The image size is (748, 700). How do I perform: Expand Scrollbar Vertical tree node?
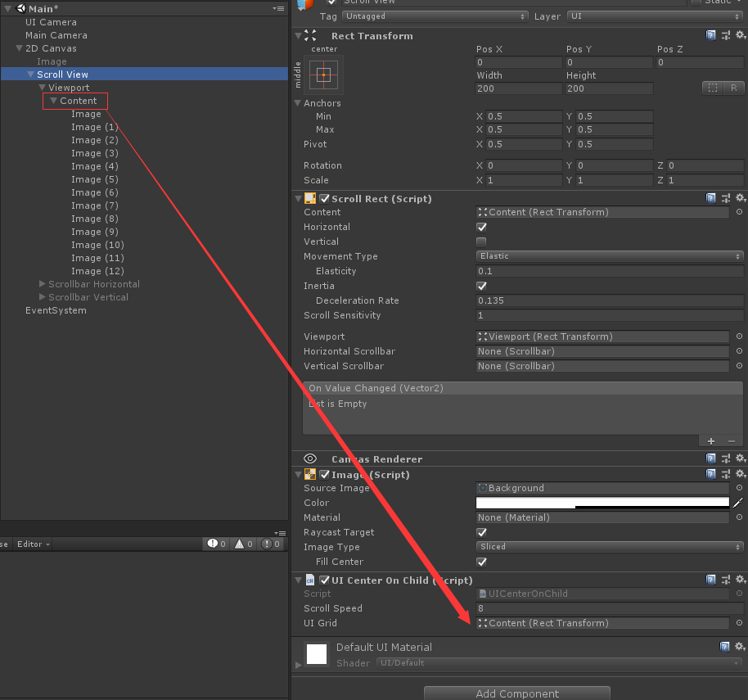(x=42, y=297)
